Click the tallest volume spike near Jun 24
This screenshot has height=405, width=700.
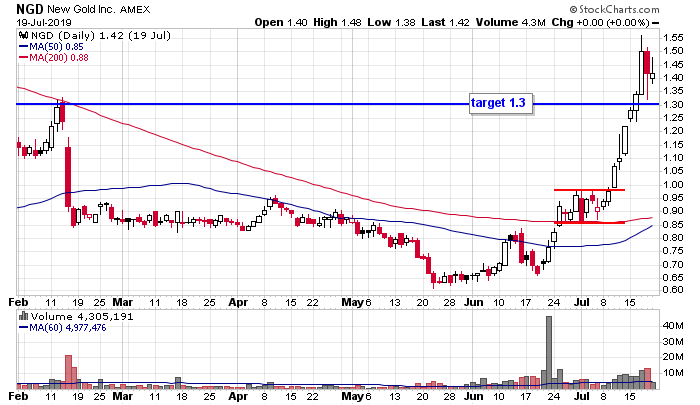tap(549, 352)
